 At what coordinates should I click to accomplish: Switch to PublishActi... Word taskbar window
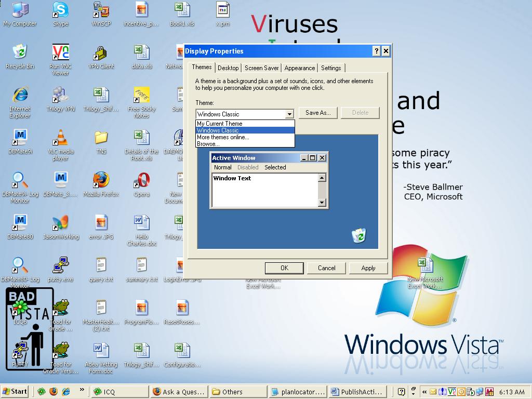click(x=357, y=392)
